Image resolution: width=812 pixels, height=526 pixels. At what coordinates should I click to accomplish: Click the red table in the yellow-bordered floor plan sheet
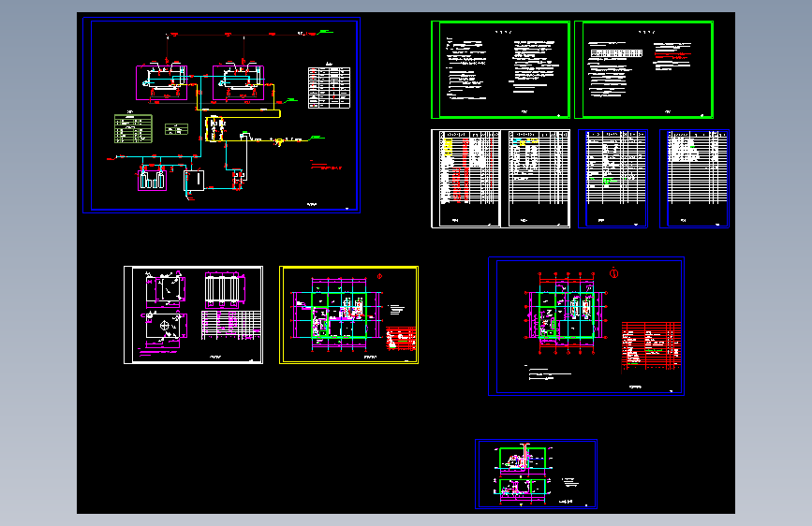[401, 339]
